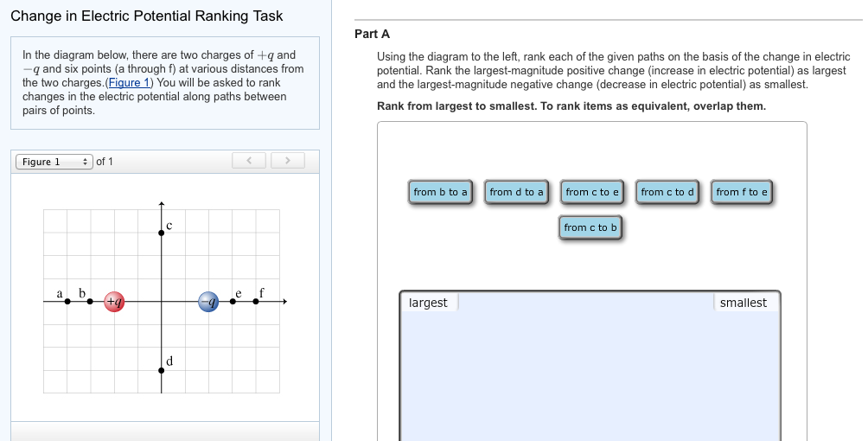Click point c on the vertical axis
The width and height of the screenshot is (868, 441).
tap(161, 233)
